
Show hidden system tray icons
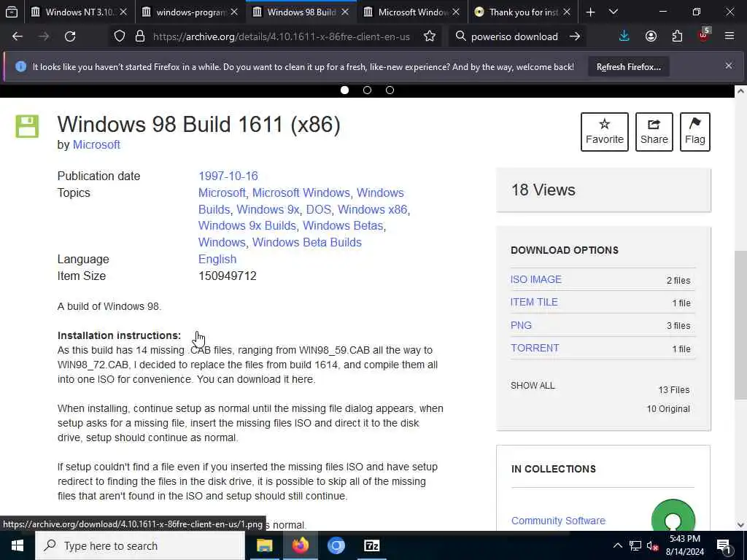[617, 545]
